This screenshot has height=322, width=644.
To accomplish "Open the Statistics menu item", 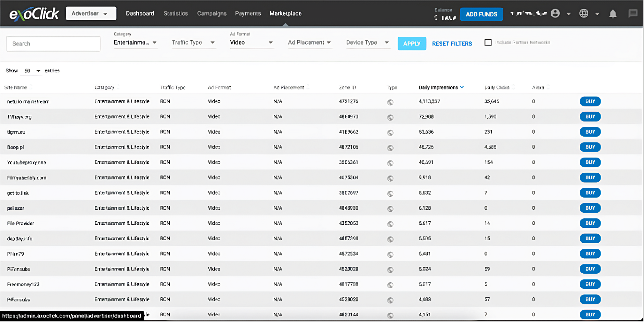I will 176,14.
